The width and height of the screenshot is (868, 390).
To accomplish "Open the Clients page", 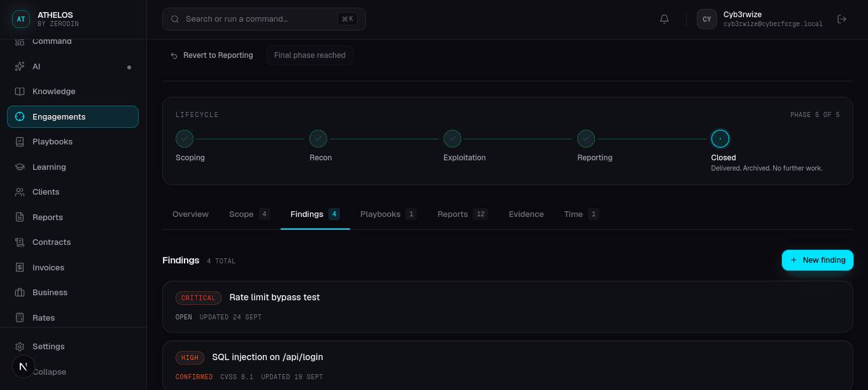I will coord(73,192).
